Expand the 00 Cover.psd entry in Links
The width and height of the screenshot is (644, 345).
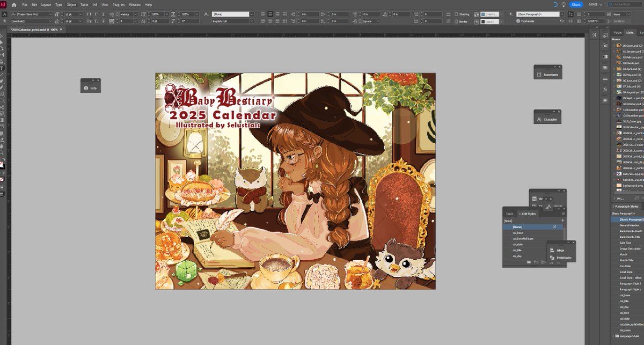coord(615,45)
